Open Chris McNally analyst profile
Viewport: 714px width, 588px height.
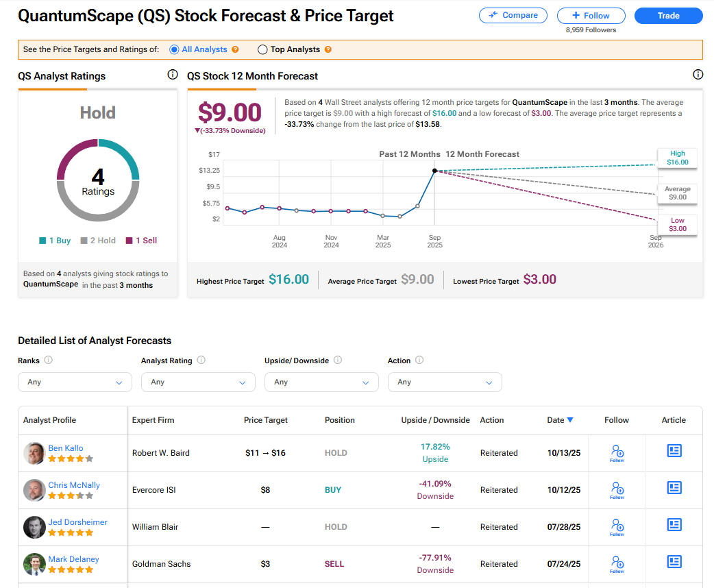coord(74,485)
